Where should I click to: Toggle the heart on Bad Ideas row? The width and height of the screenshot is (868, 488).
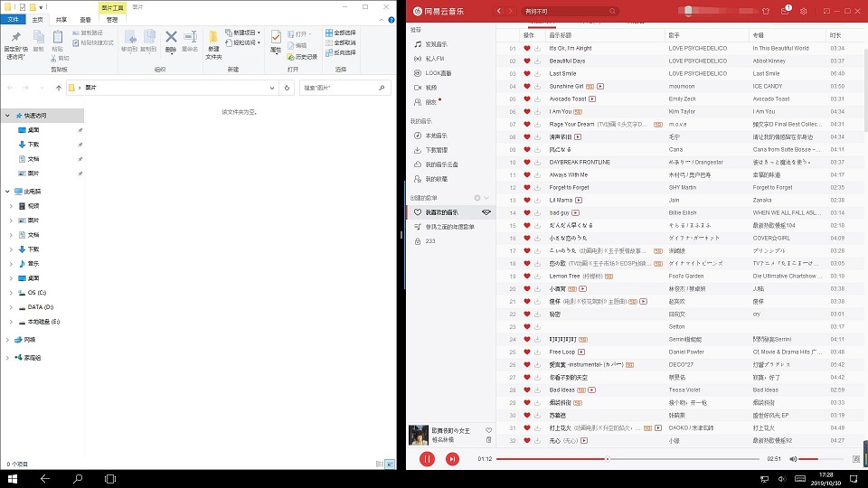point(527,390)
